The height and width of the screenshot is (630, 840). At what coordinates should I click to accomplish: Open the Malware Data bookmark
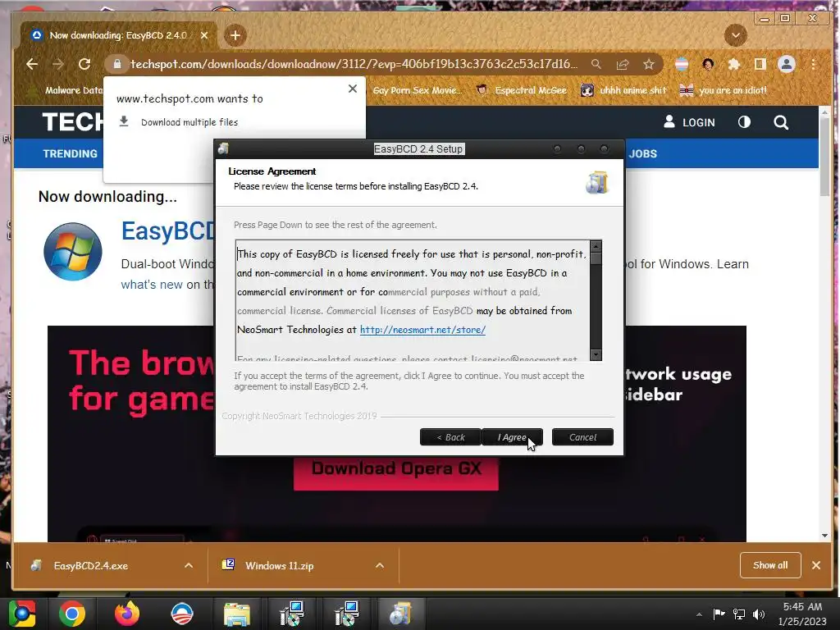(67, 90)
